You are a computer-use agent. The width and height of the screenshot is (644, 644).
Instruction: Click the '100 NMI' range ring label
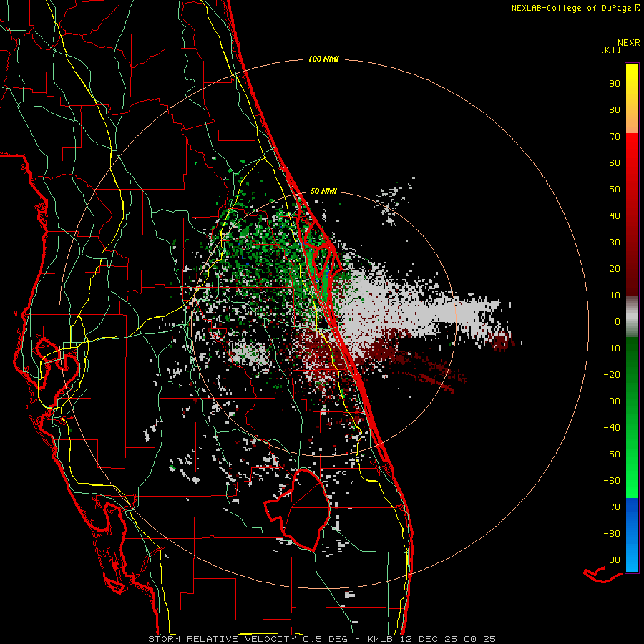pyautogui.click(x=323, y=59)
